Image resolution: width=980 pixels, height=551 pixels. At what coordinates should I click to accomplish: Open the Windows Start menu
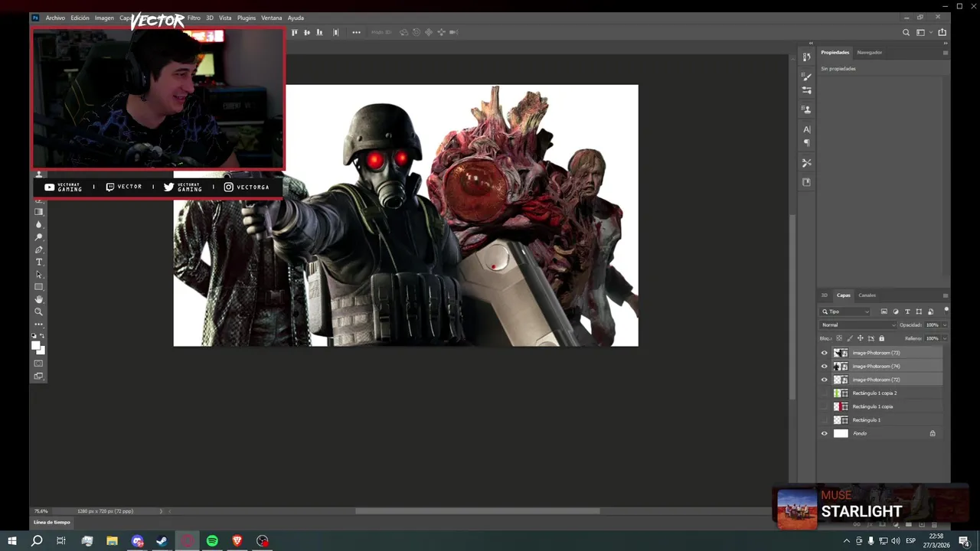12,541
